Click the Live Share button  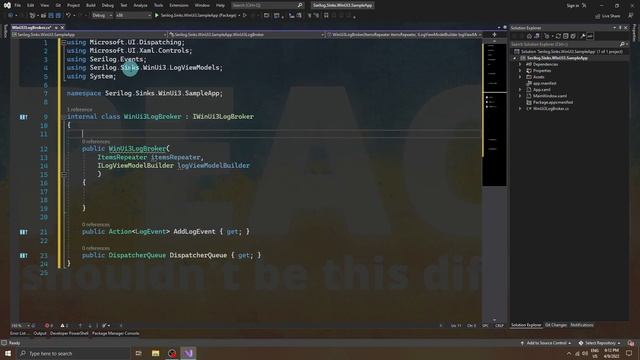[x=608, y=16]
